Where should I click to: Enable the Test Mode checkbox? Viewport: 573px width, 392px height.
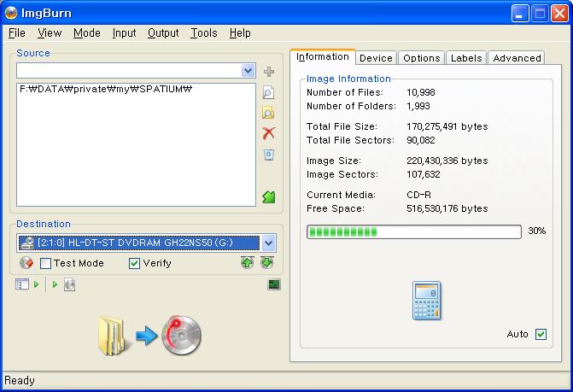[x=45, y=263]
